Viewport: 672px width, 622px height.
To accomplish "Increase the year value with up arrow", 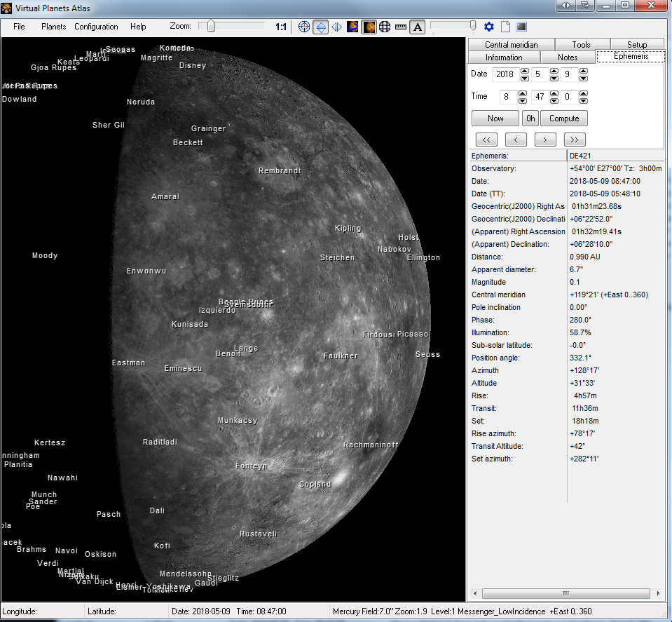I will click(524, 71).
